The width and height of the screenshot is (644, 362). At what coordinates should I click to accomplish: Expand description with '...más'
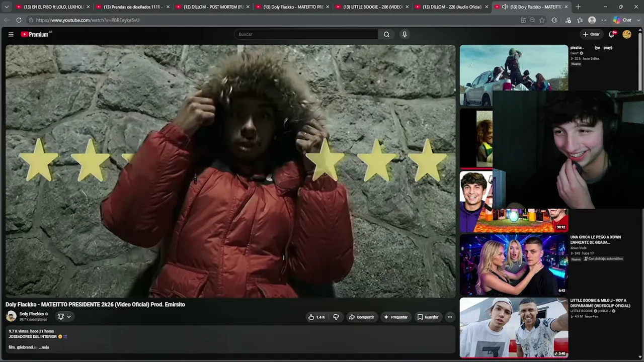tap(44, 347)
